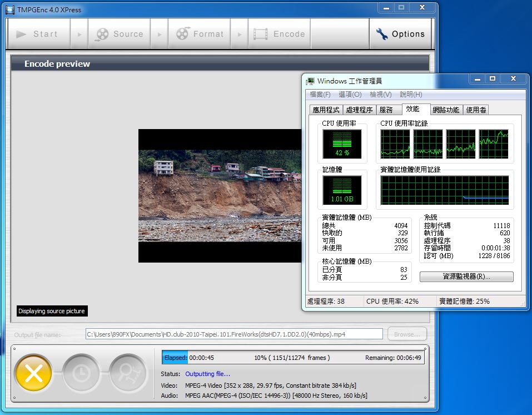
Task: Click the CPU usage 42% meter
Action: (x=342, y=144)
